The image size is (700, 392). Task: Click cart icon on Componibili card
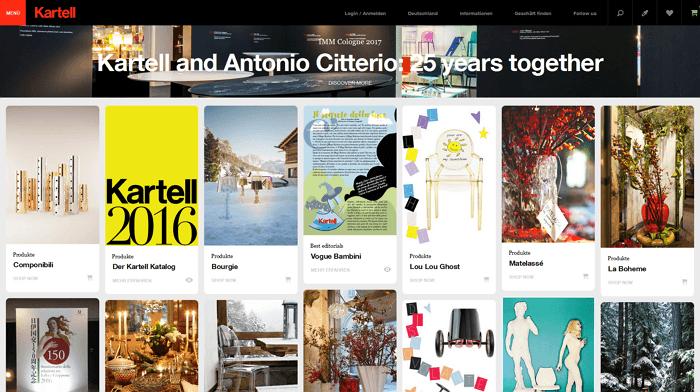(90, 278)
